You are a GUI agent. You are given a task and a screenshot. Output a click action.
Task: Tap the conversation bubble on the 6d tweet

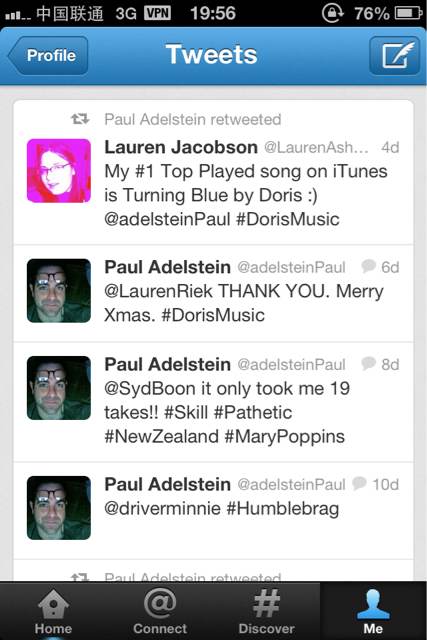(x=368, y=266)
